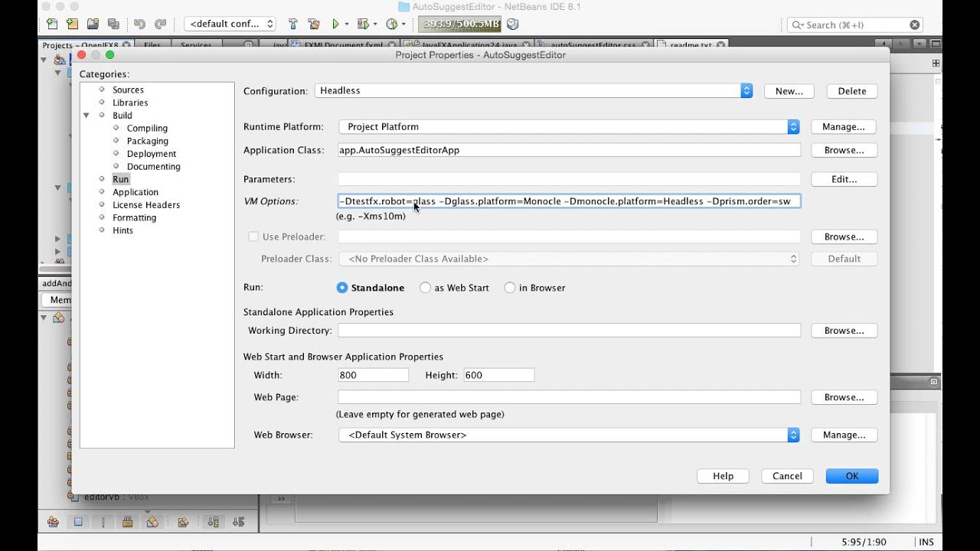The image size is (980, 551).
Task: Select the Documenting category
Action: pyautogui.click(x=154, y=167)
